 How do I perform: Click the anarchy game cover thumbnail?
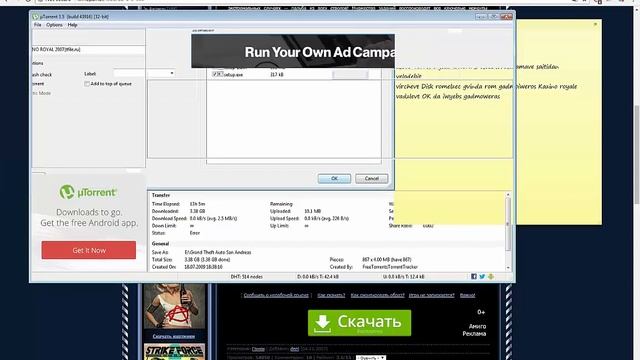point(174,306)
